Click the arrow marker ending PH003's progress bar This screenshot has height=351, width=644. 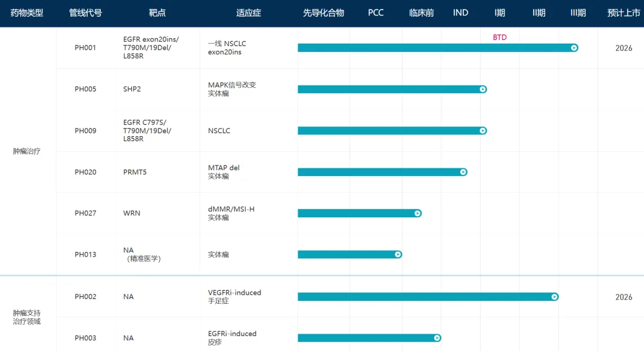click(437, 338)
